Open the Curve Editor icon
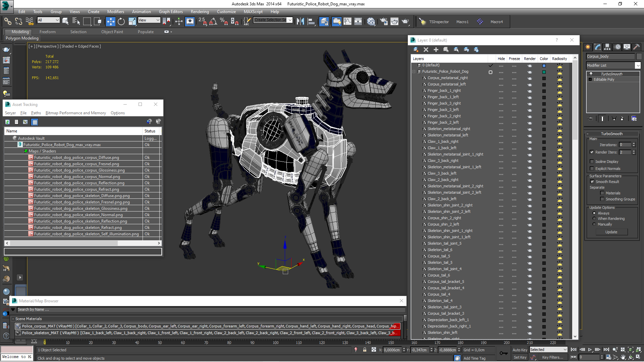This screenshot has height=362, width=644. (347, 21)
